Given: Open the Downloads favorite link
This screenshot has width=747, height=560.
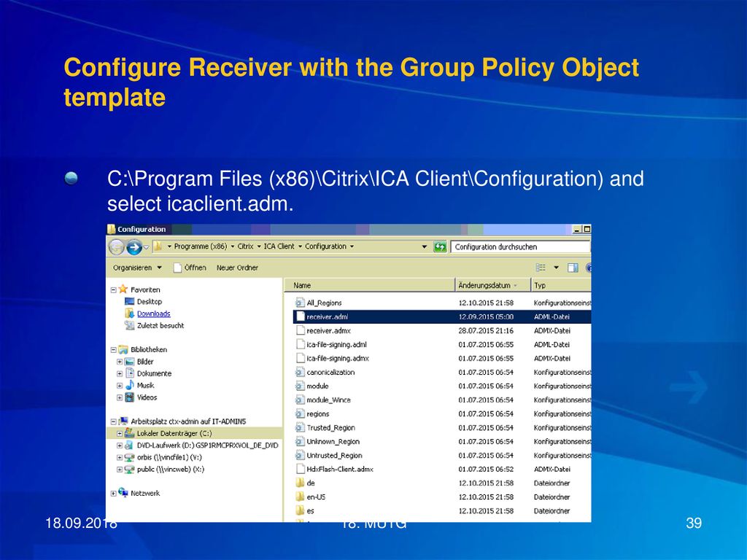Looking at the screenshot, I should tap(153, 314).
